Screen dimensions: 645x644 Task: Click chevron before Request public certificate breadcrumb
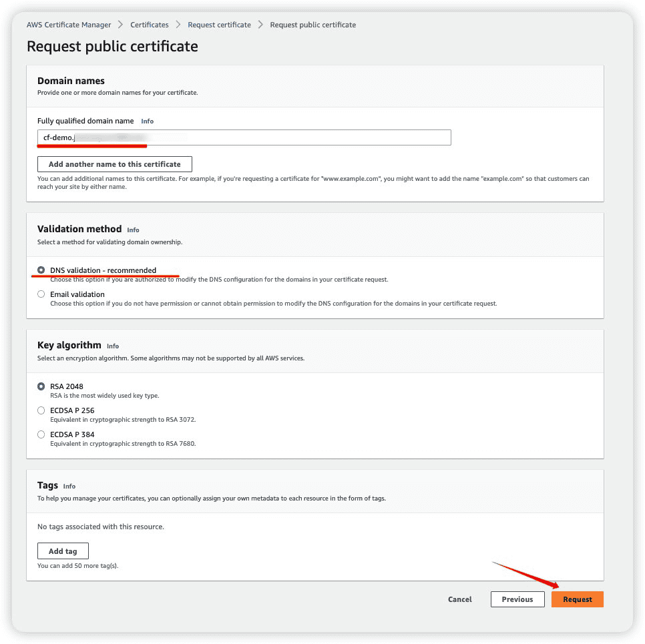(260, 25)
